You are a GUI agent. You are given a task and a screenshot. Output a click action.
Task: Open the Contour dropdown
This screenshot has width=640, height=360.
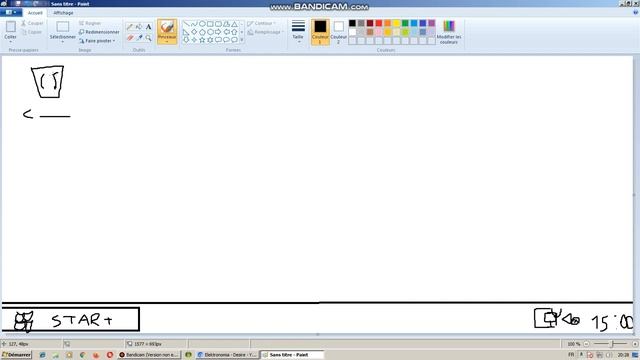pyautogui.click(x=262, y=23)
